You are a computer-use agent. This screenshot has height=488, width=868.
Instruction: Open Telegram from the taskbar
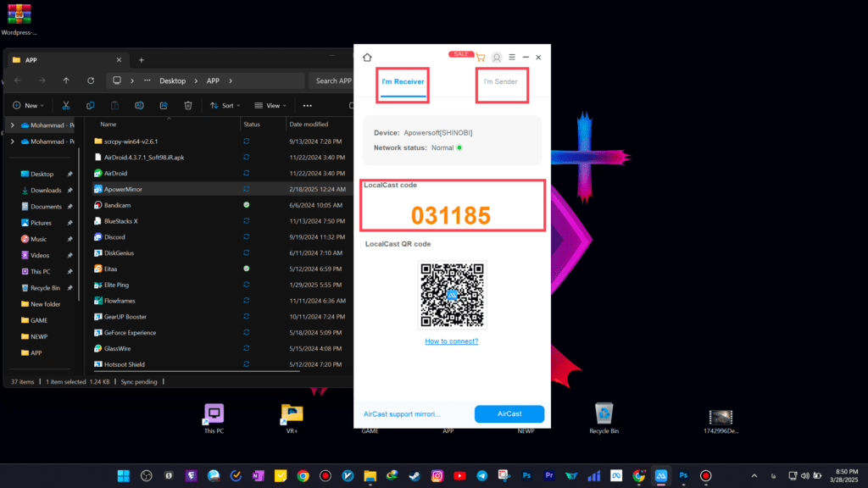pyautogui.click(x=481, y=476)
